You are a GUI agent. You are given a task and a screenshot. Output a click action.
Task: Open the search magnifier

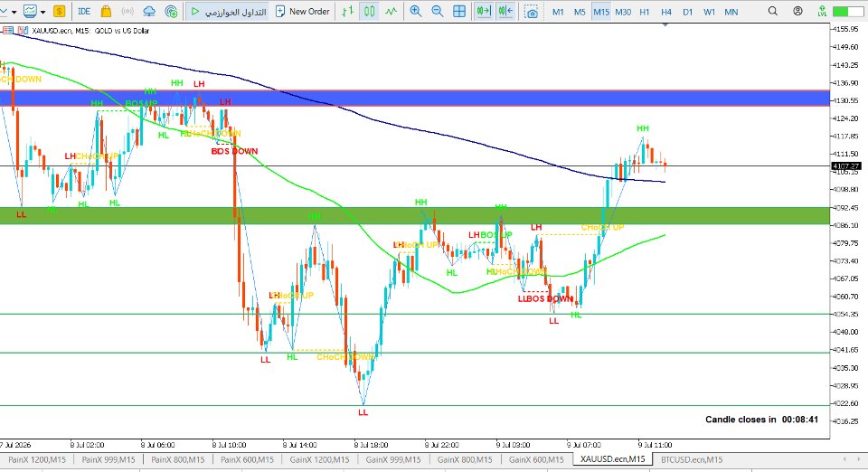pos(773,11)
